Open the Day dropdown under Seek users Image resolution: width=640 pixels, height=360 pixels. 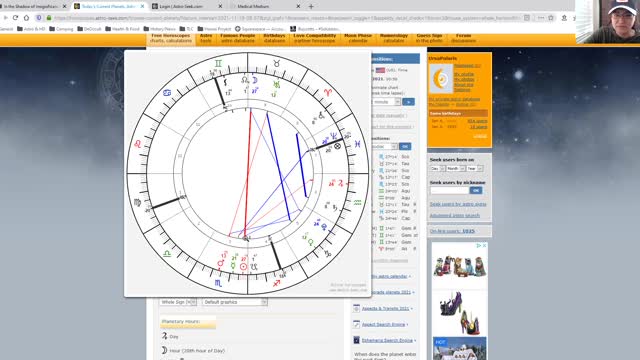click(437, 169)
